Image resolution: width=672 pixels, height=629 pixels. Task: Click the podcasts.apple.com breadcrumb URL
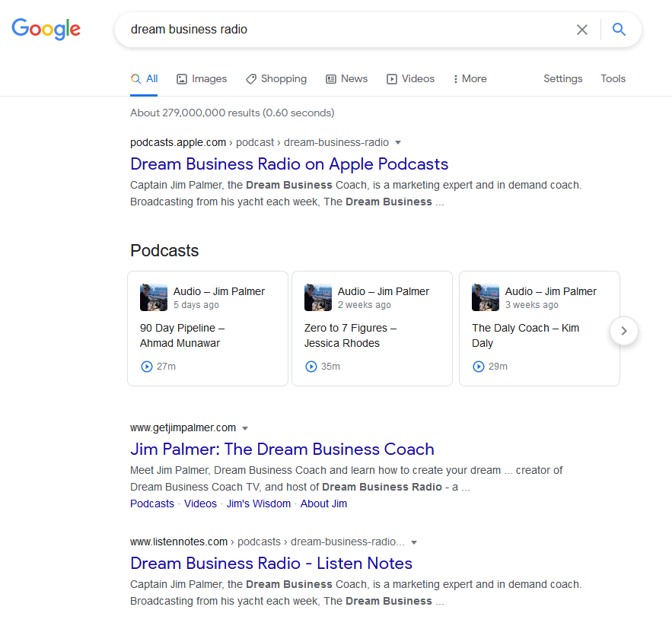(260, 142)
